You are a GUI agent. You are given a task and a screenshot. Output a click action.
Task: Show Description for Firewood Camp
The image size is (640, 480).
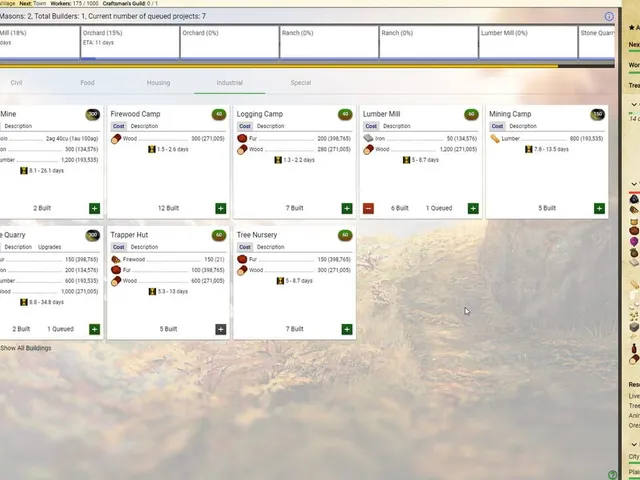144,126
